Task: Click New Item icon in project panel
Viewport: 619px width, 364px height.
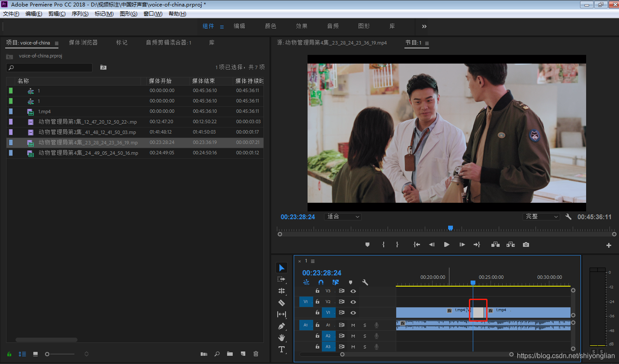Action: coord(243,354)
